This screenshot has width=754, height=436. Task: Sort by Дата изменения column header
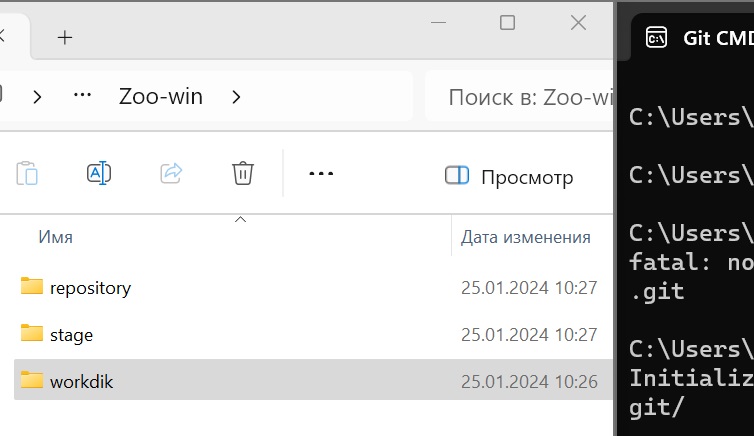526,237
